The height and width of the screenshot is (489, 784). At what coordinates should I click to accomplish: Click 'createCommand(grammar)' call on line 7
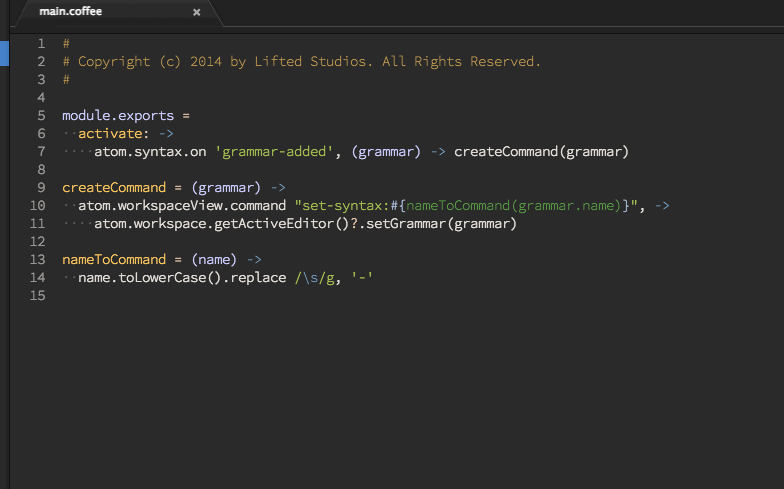[542, 152]
